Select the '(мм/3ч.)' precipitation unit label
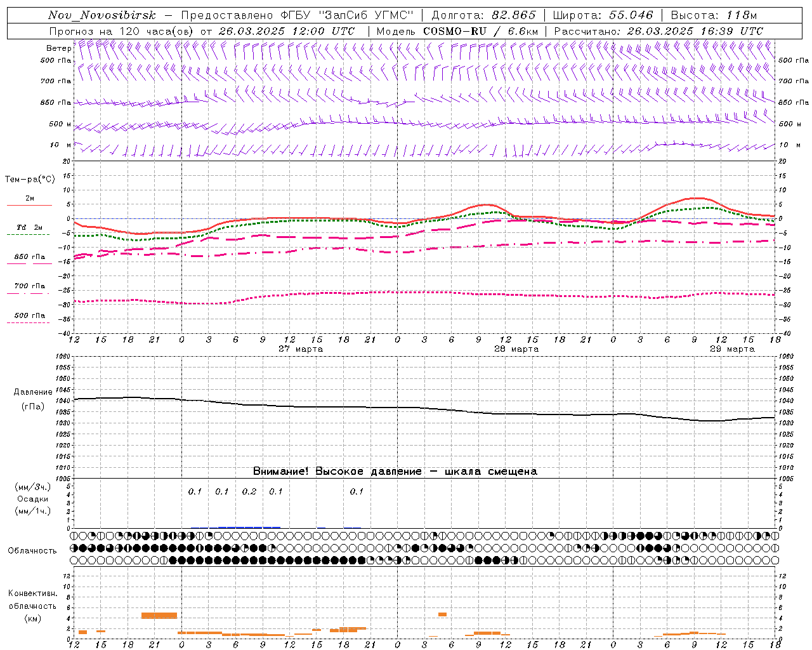 [x=33, y=487]
